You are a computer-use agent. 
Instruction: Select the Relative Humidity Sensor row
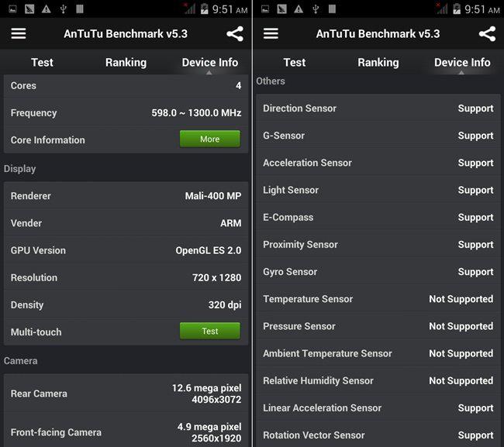[x=378, y=380]
